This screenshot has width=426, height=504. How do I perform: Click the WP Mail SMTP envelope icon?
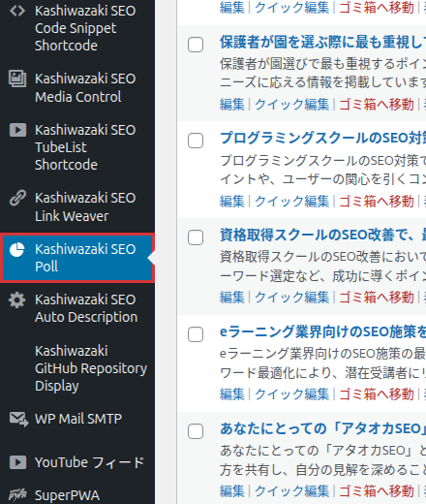point(18,420)
